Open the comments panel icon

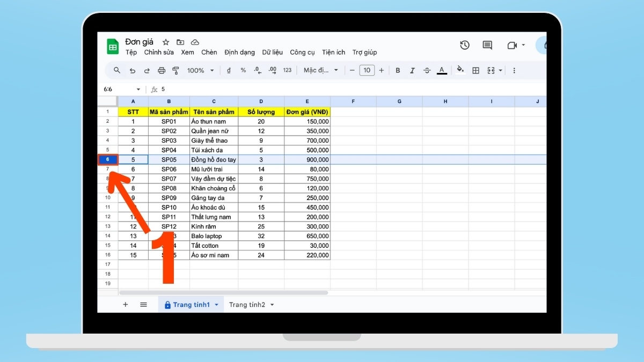pos(487,46)
